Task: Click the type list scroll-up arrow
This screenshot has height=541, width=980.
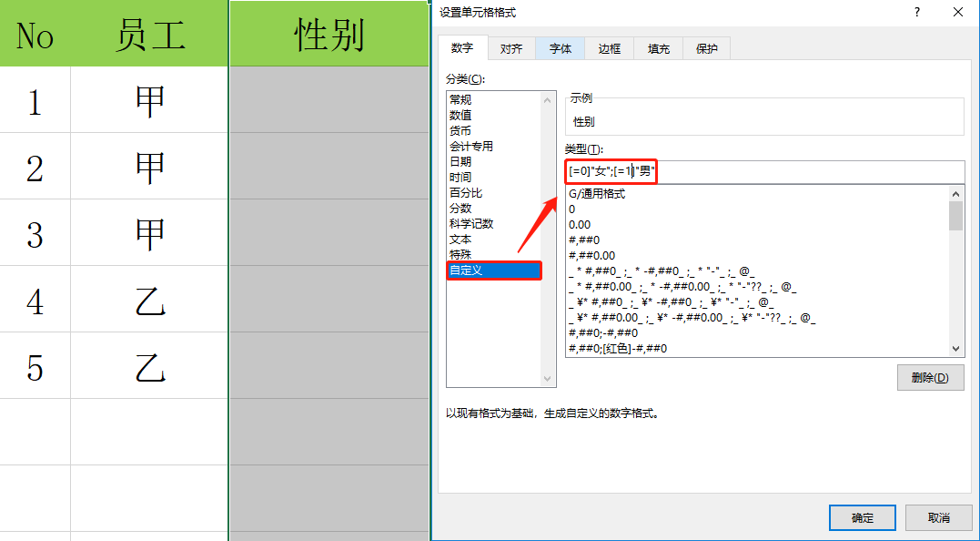Action: click(955, 194)
